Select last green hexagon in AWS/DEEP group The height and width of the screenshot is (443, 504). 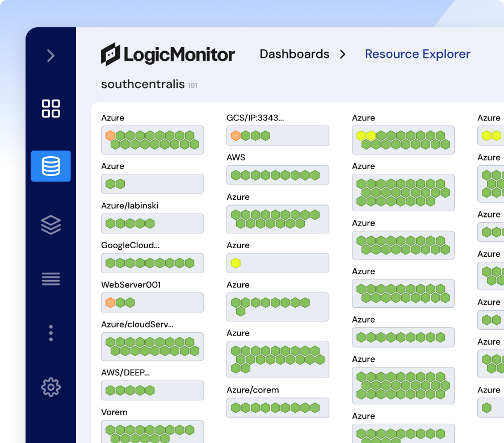150,391
